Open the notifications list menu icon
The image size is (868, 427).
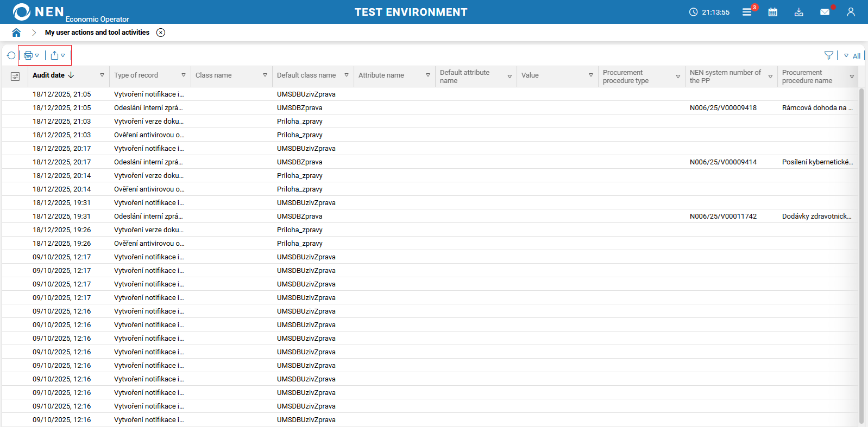click(x=747, y=12)
